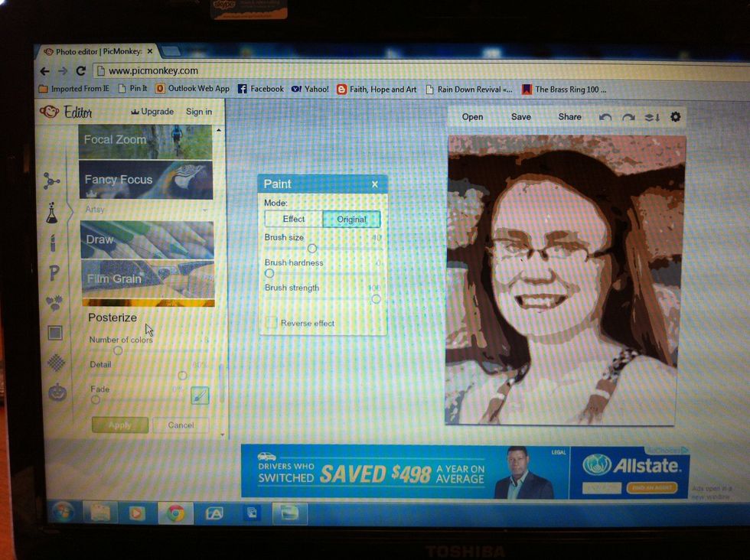Open Faith, Hope and Art bookmark
Viewport: 750px width, 560px height.
[x=377, y=90]
